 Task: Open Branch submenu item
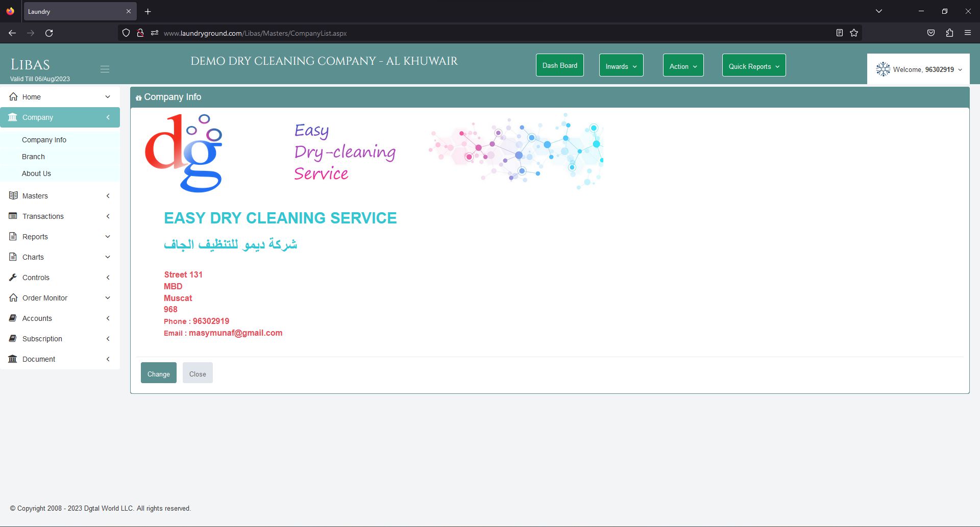tap(33, 157)
